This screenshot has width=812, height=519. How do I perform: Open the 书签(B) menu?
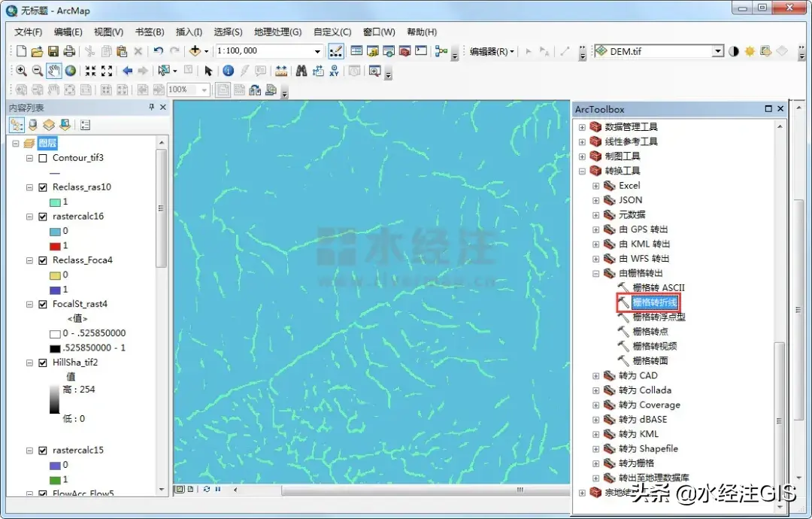149,32
